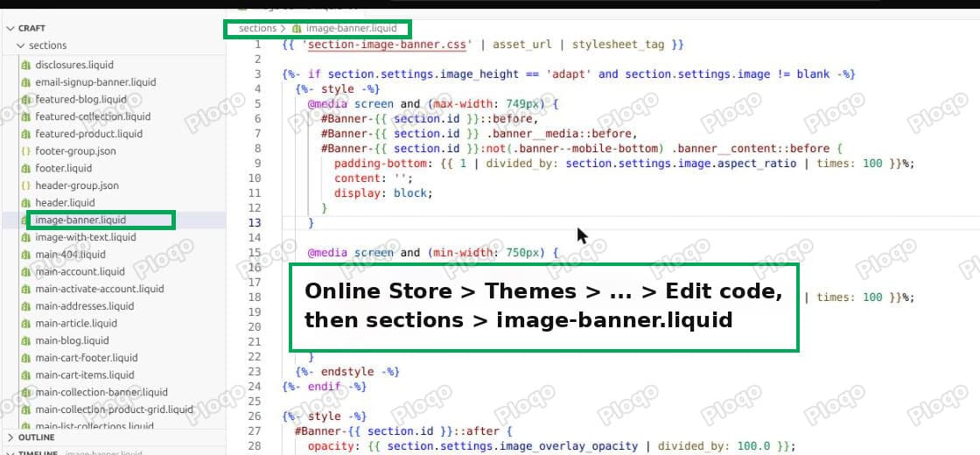The image size is (980, 455).
Task: Click the header.liquid file icon
Action: [x=25, y=203]
